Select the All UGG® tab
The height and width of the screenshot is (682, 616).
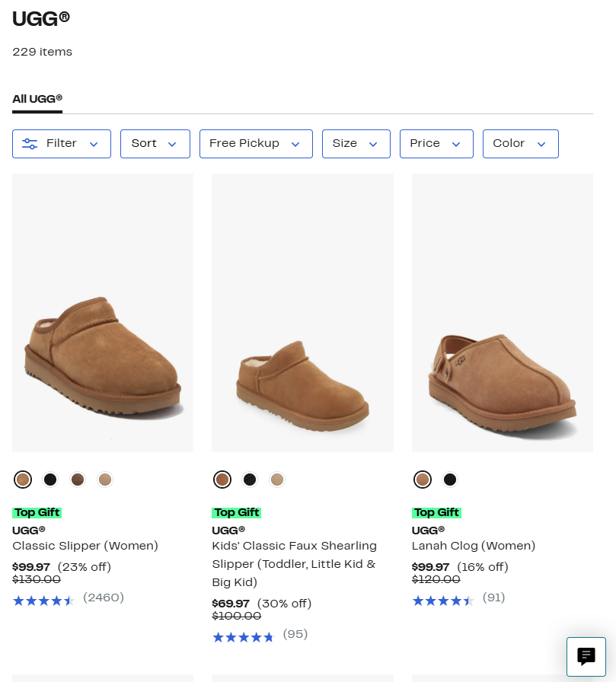[x=37, y=99]
